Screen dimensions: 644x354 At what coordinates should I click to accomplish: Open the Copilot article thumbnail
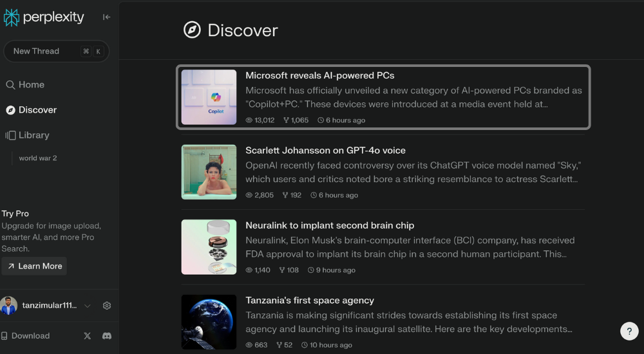209,97
